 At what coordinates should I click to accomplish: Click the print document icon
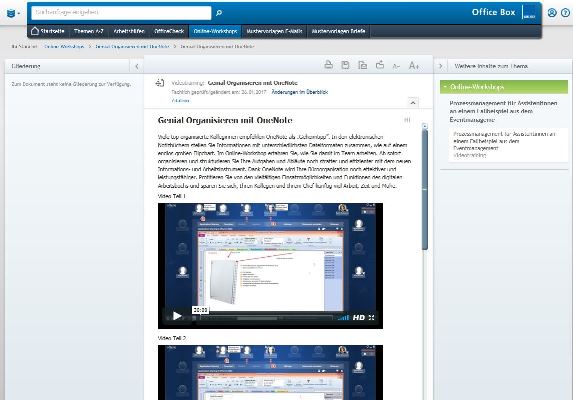329,65
